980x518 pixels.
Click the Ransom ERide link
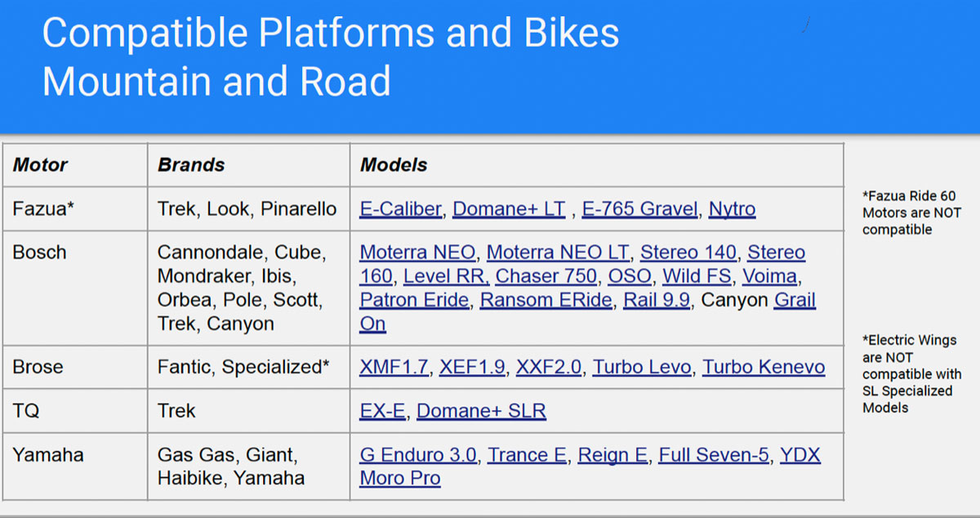546,300
